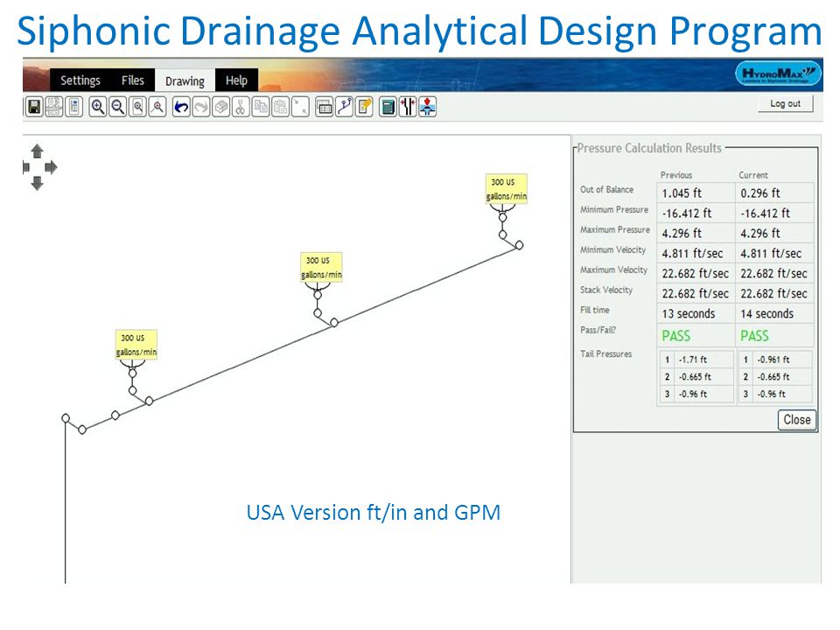Click the current Stack Velocity 22.682 ft/sec
Screen dimensions: 840x630
point(774,294)
